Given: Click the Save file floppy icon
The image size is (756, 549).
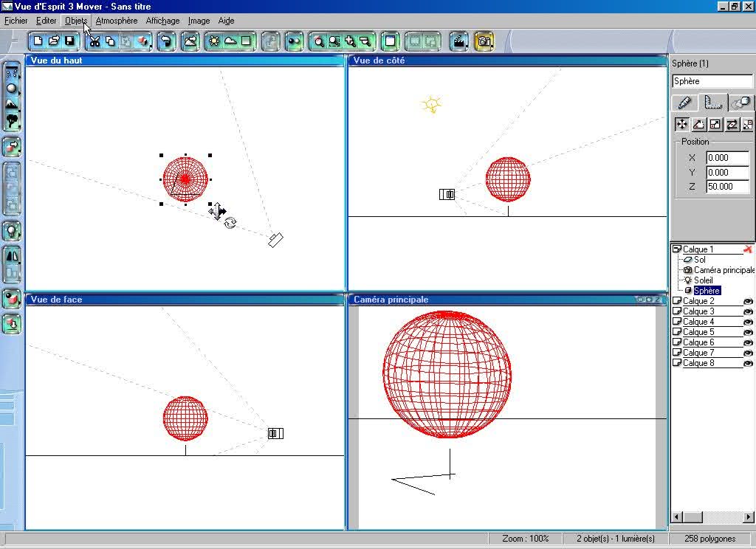Looking at the screenshot, I should tap(70, 41).
